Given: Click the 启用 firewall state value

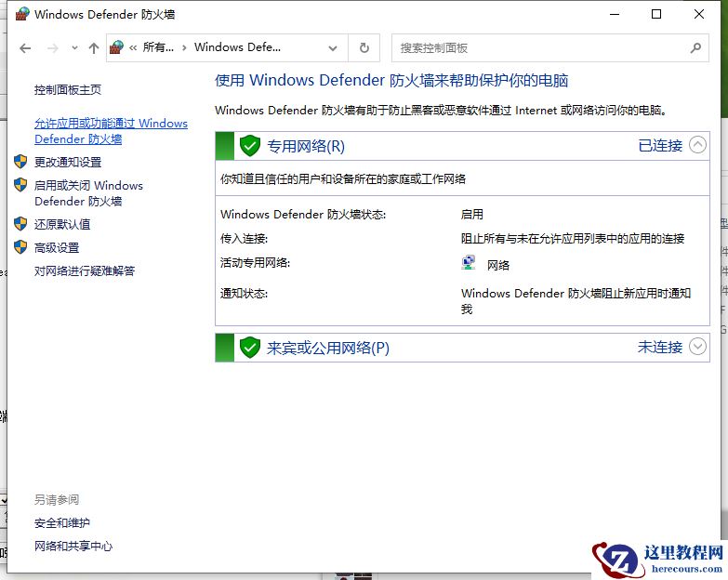Looking at the screenshot, I should (471, 215).
